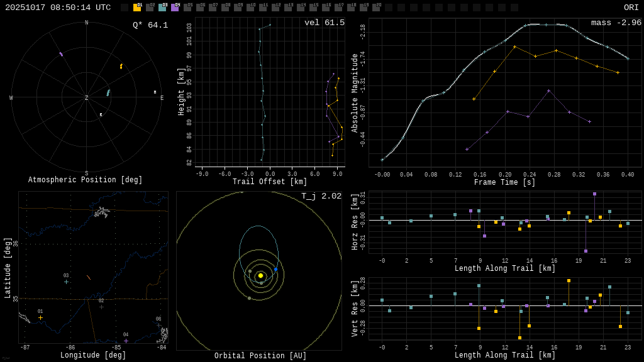Click the red meteor track on map
Image resolution: width=644 pixels, height=362 pixels.
(x=88, y=277)
